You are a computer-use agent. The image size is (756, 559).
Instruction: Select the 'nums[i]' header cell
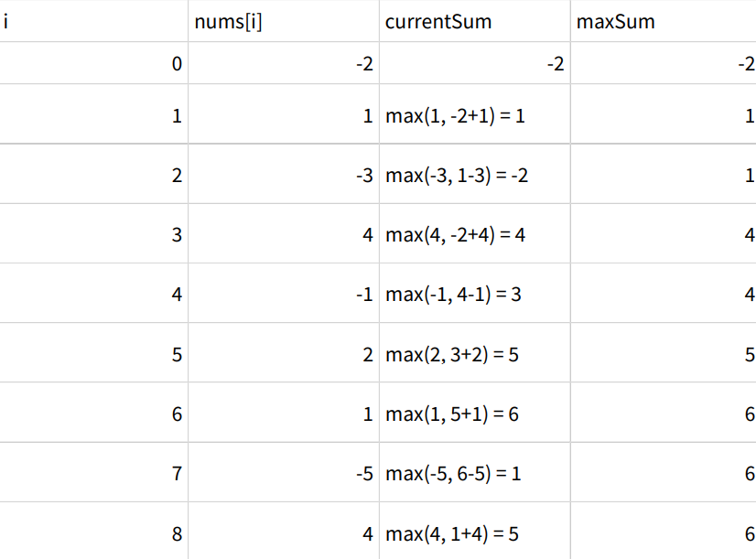284,21
